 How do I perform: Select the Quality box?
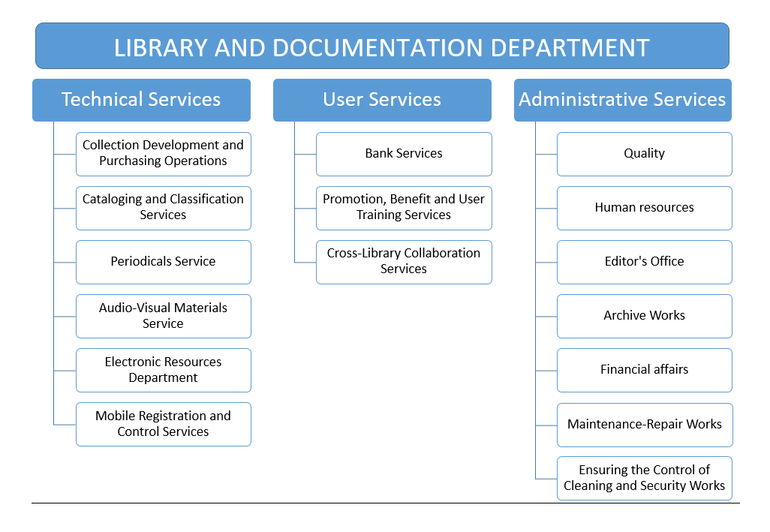click(x=644, y=154)
